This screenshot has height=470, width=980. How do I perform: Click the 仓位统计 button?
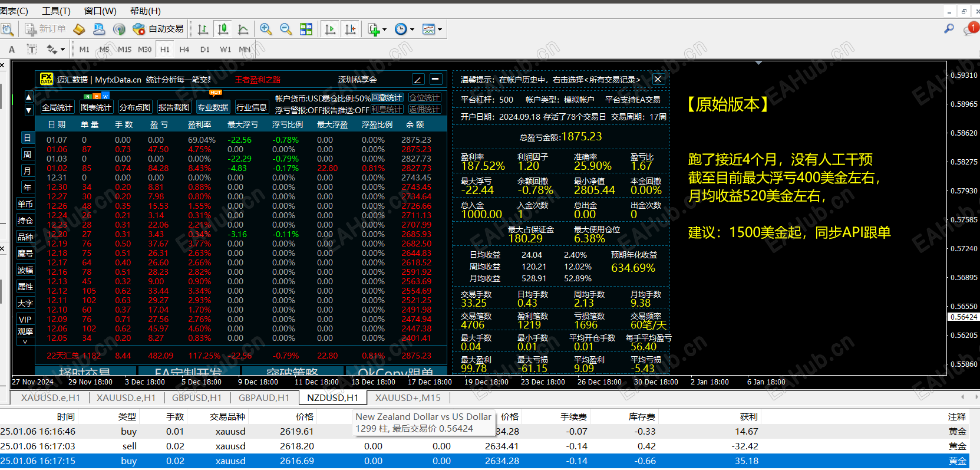[424, 98]
